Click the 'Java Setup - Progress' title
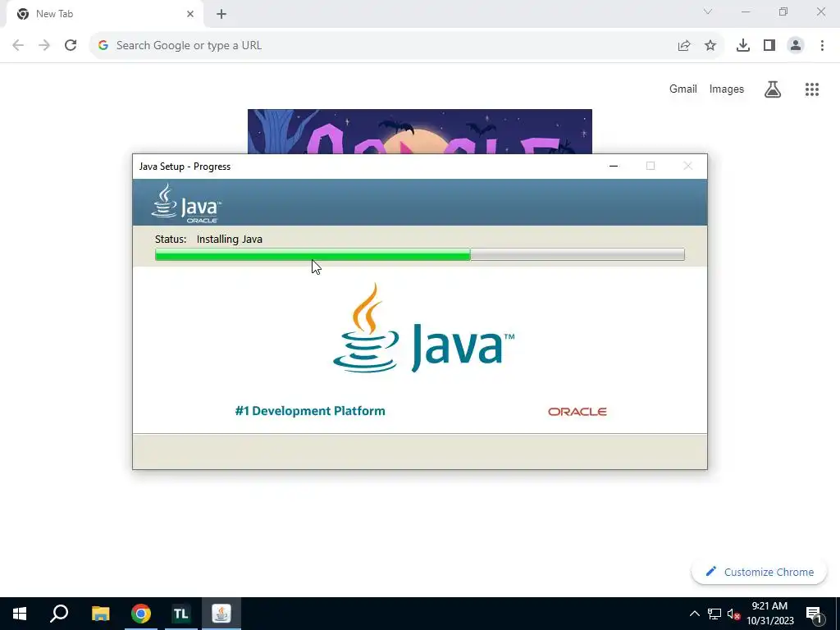This screenshot has height=630, width=840. tap(185, 166)
